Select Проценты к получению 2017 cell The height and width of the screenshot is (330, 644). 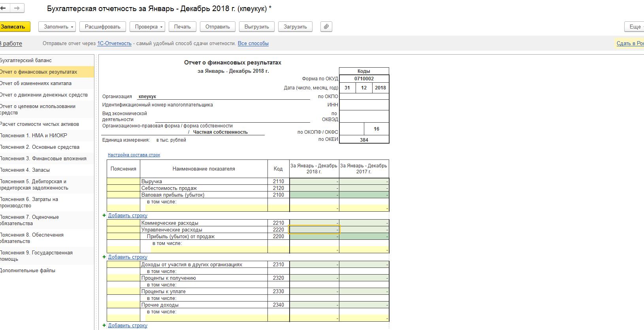point(364,278)
